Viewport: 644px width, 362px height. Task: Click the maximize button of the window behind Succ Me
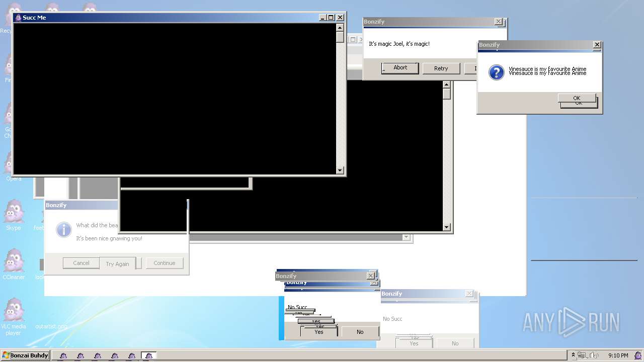[353, 40]
